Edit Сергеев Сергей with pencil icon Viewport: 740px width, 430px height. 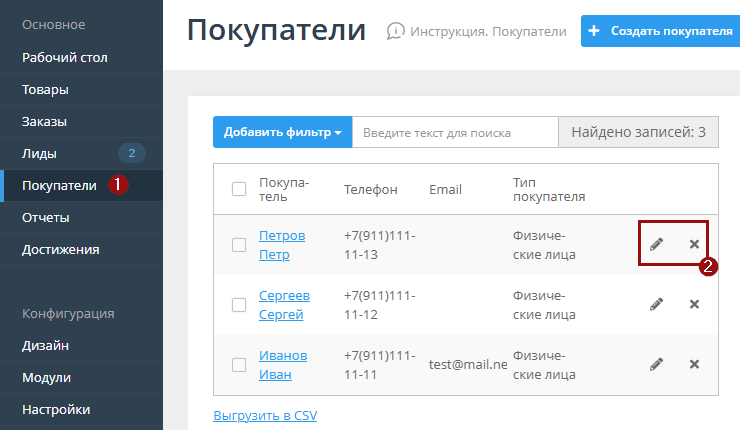(x=656, y=304)
